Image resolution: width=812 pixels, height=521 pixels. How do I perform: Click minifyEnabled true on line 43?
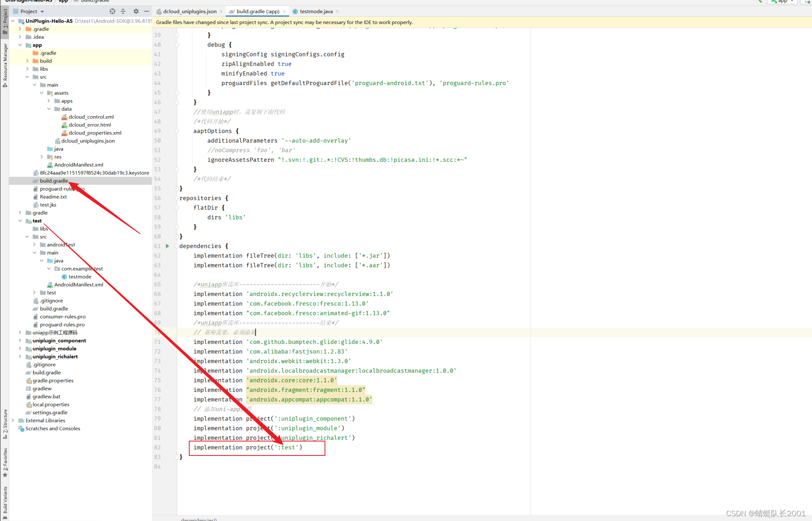tap(253, 74)
